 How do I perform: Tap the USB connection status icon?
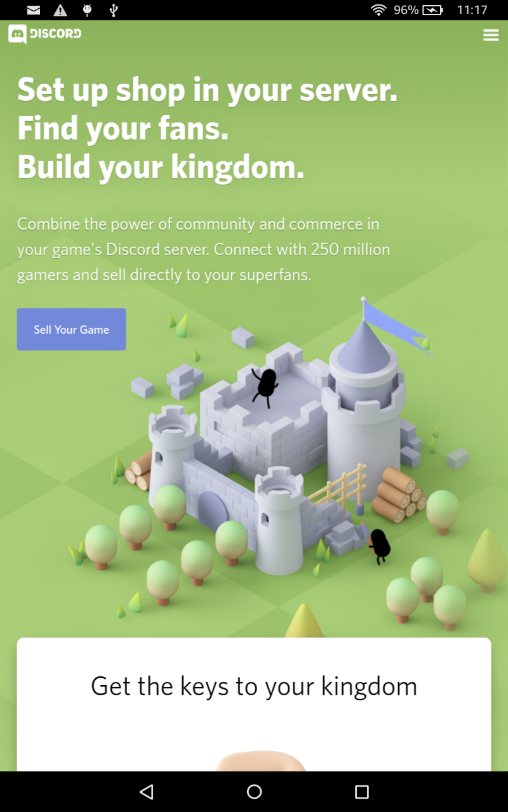(114, 10)
